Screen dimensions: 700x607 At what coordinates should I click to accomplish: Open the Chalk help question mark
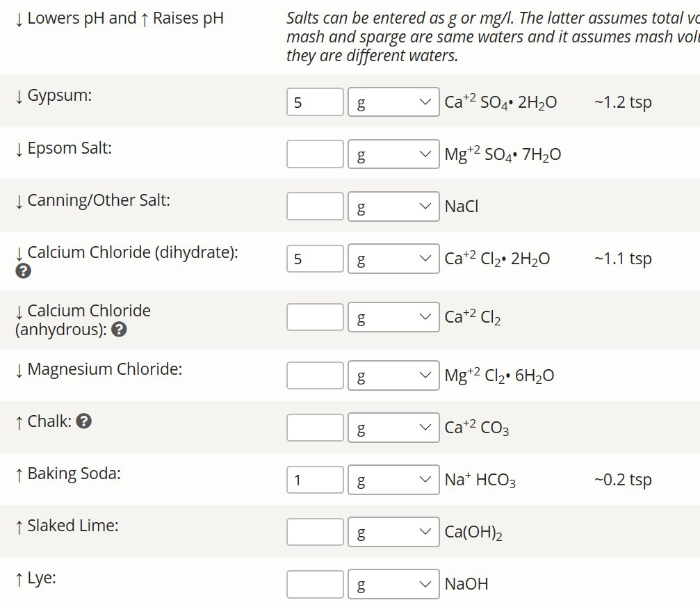84,421
